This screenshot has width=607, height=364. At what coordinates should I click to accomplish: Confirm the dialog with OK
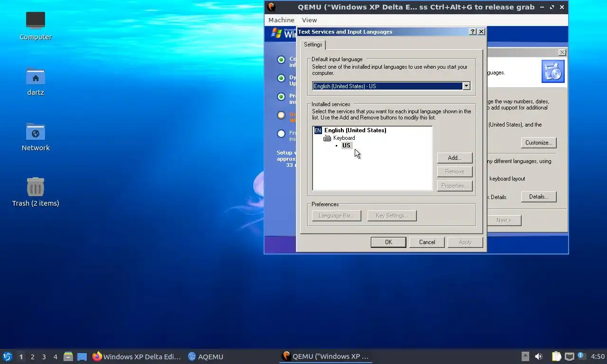click(388, 242)
